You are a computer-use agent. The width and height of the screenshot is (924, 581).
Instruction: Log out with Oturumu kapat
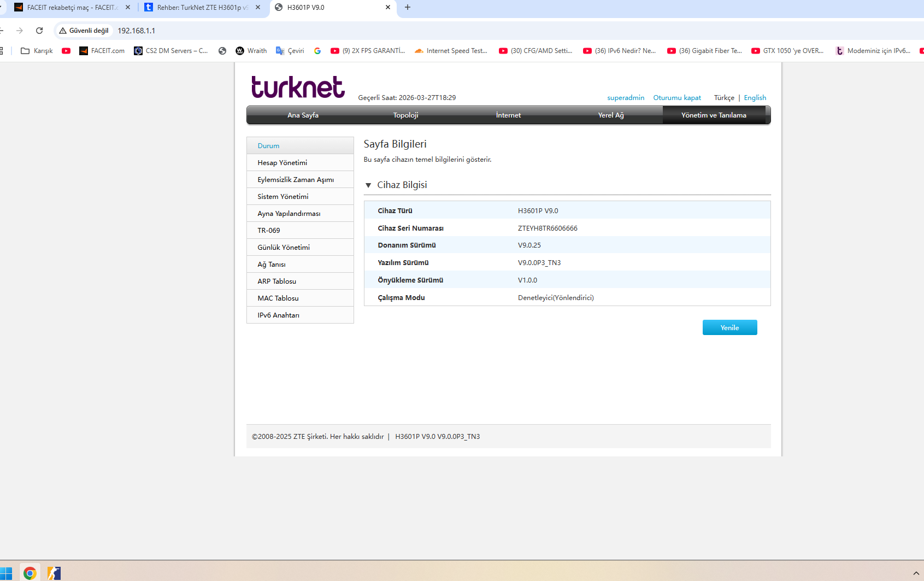tap(677, 98)
